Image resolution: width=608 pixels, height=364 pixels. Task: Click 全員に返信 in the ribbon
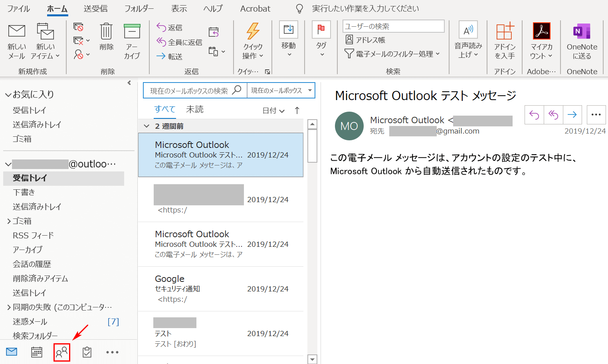point(179,42)
